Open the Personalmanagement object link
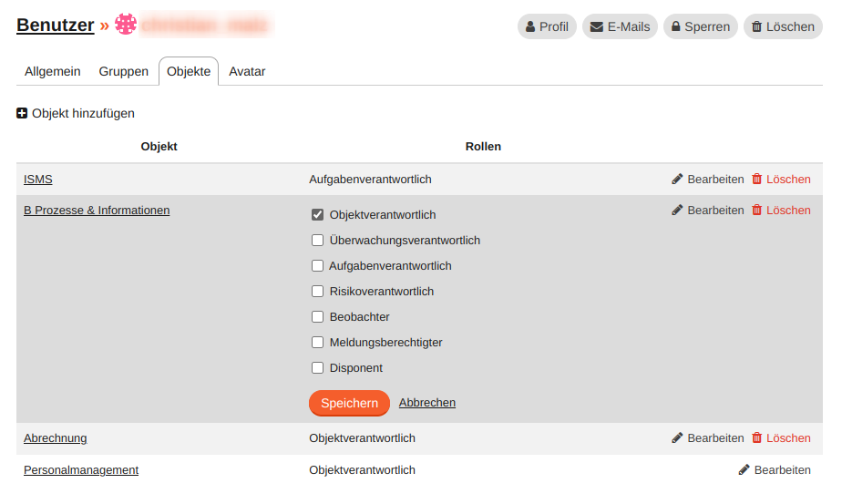Viewport: 842px width, 504px height. pyautogui.click(x=81, y=470)
